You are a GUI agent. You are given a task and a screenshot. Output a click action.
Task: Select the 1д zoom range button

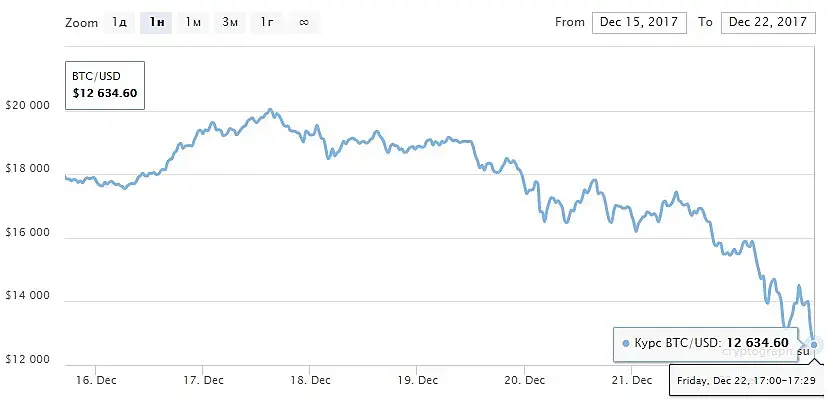[119, 22]
